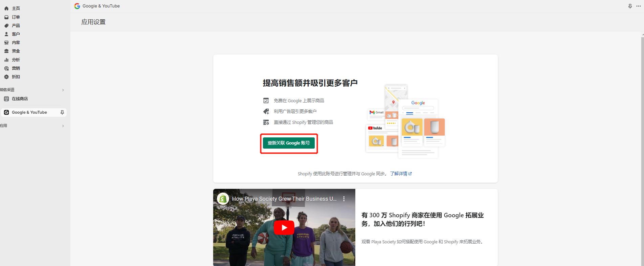Click the discounts badge icon next to 折扣
This screenshot has height=266, width=644.
pos(6,77)
